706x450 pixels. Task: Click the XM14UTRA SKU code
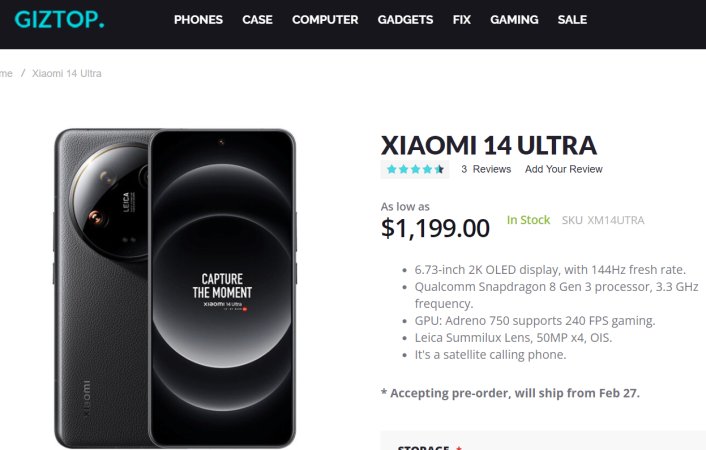[616, 220]
